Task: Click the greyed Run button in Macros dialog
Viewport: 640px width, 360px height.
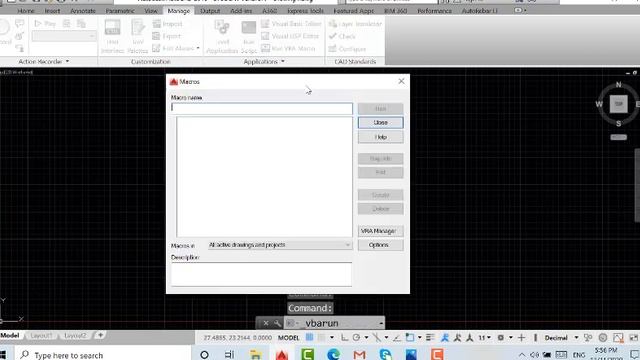Action: click(x=380, y=109)
